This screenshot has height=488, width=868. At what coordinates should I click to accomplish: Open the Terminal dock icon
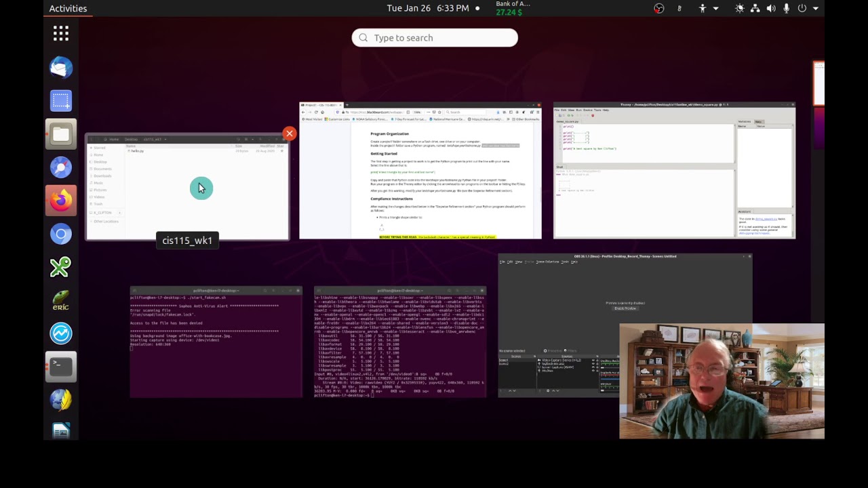[61, 367]
